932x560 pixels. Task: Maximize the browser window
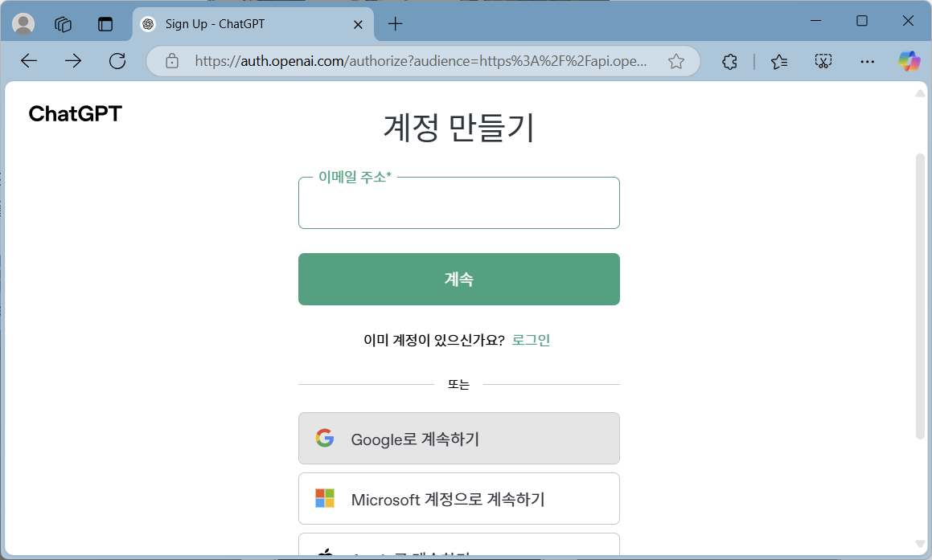coord(862,21)
